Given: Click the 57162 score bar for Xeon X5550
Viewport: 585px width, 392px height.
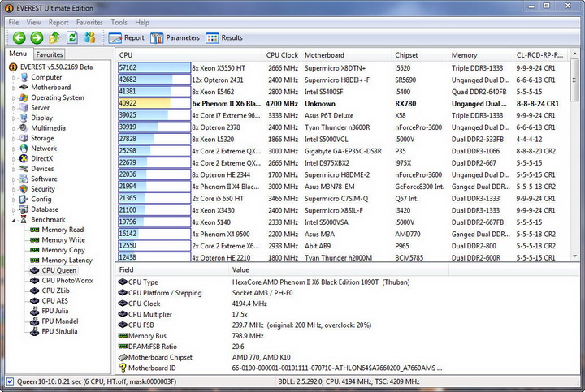Looking at the screenshot, I should tap(154, 67).
